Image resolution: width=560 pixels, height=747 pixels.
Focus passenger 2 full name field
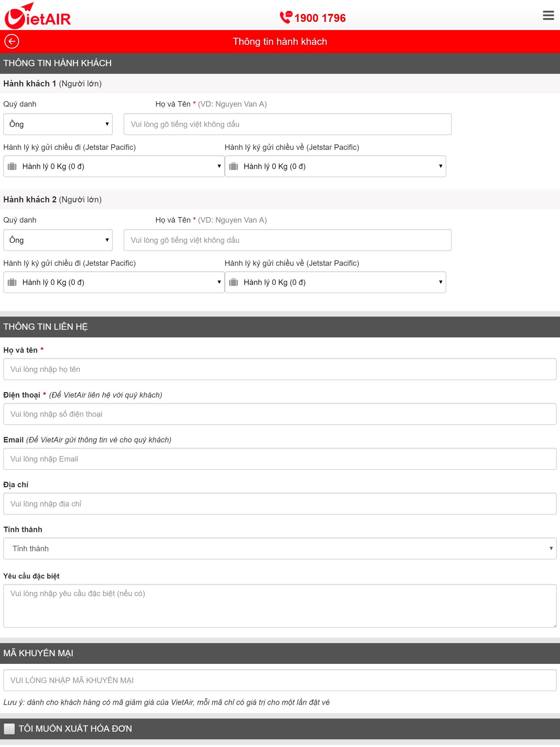point(287,240)
